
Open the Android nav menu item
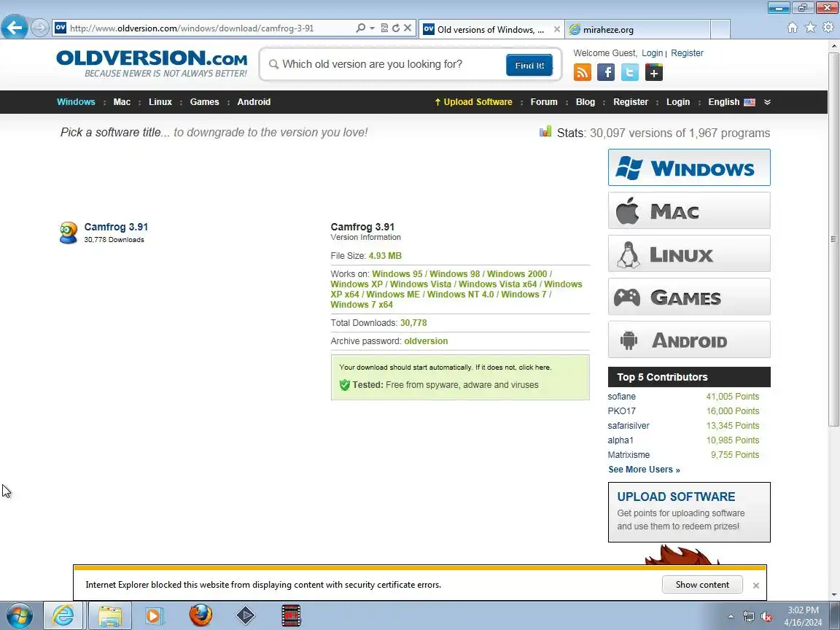pos(254,102)
